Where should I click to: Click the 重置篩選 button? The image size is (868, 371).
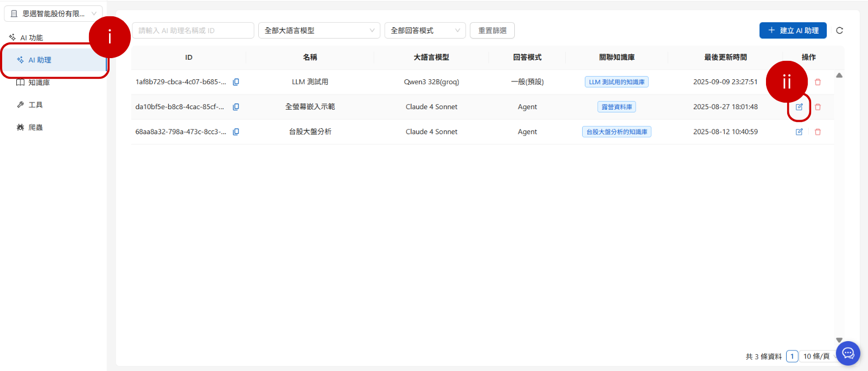492,30
